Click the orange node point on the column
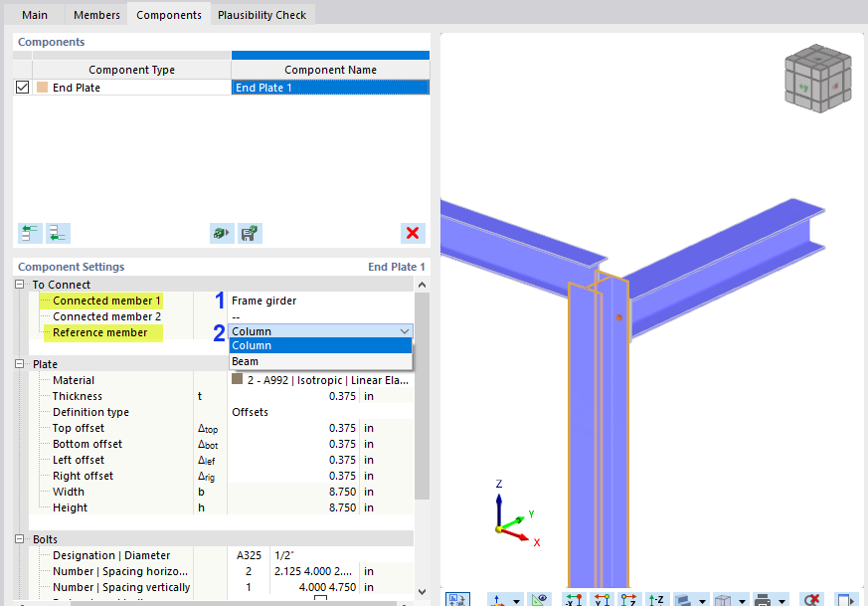Image resolution: width=868 pixels, height=606 pixels. (x=618, y=317)
